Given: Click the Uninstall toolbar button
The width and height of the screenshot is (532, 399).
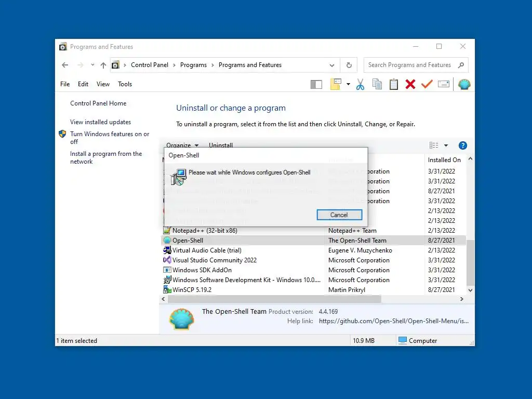Looking at the screenshot, I should (x=220, y=145).
